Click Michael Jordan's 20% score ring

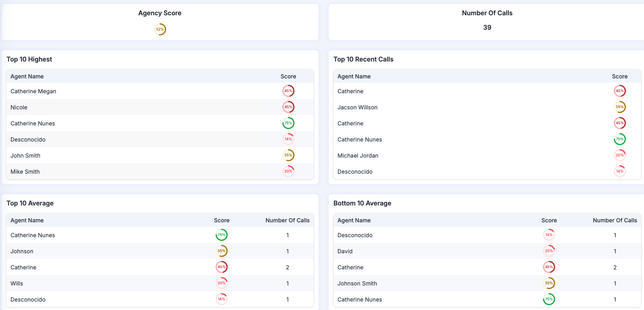pos(620,155)
